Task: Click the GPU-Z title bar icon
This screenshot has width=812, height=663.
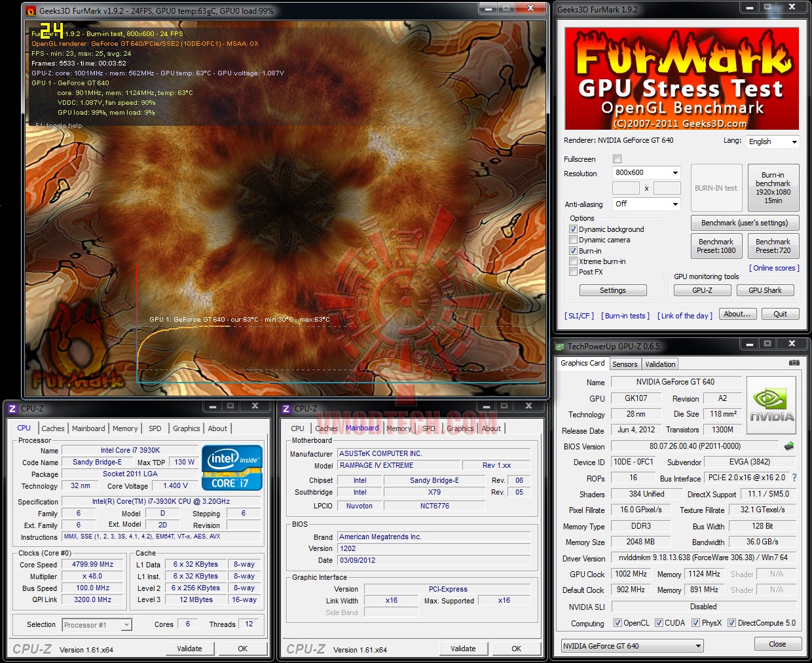Action: 560,346
